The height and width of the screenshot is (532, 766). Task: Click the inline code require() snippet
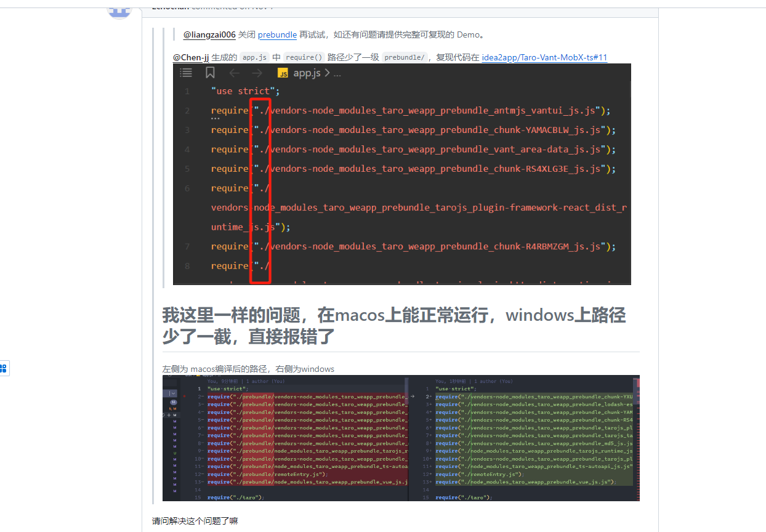click(304, 57)
